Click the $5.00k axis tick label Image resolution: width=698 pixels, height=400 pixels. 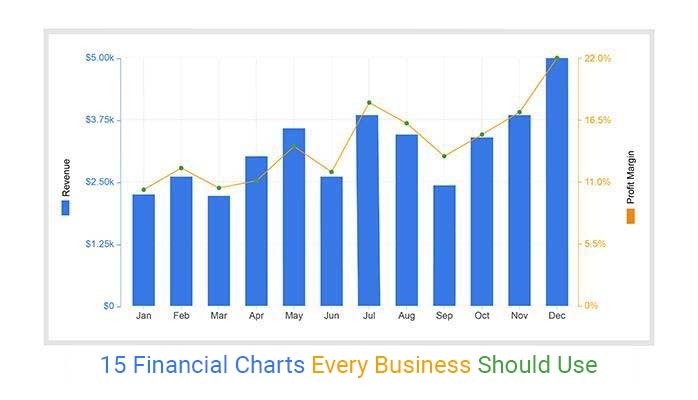[100, 58]
